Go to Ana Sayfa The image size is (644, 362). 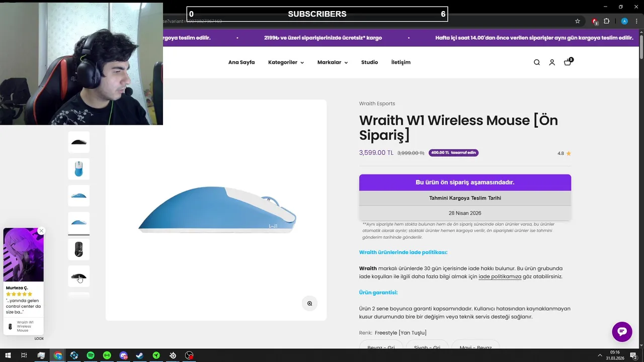click(242, 62)
